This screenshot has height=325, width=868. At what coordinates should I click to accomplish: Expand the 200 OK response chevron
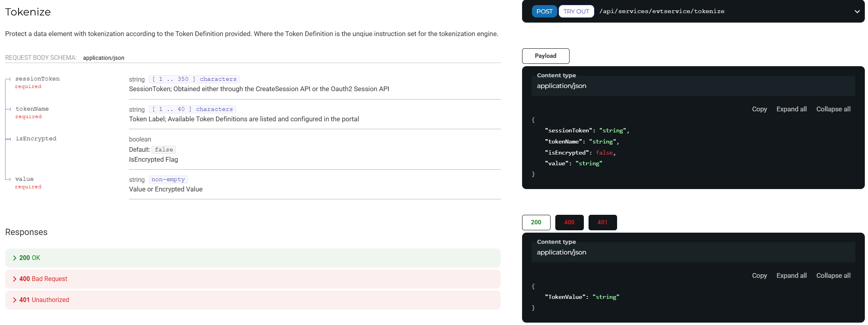tap(15, 258)
